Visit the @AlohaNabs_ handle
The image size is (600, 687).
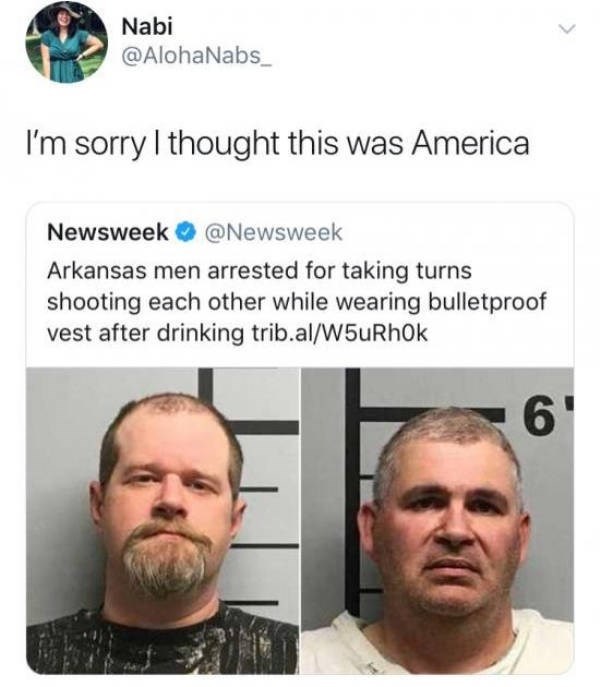point(196,56)
